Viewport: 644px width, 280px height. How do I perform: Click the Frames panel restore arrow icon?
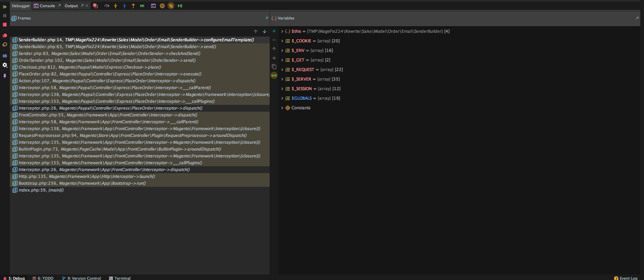pos(267,18)
